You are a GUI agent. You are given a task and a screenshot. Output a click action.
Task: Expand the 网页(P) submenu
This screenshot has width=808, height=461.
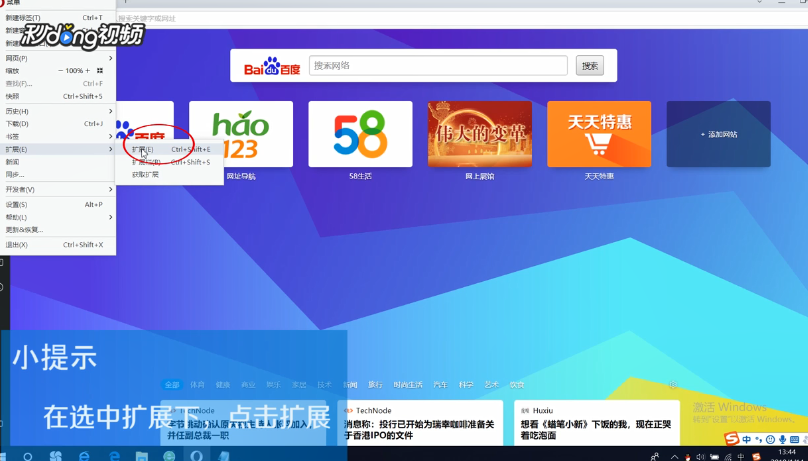(x=58, y=58)
